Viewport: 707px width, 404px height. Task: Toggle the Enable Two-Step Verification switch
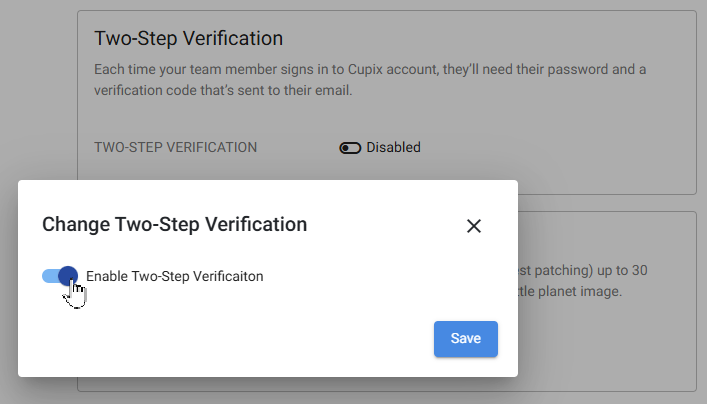(x=60, y=276)
